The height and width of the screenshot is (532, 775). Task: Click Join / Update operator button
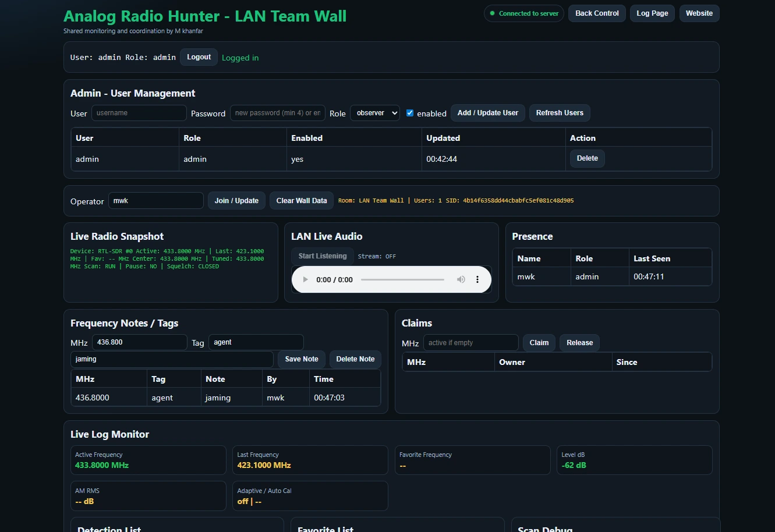click(236, 201)
